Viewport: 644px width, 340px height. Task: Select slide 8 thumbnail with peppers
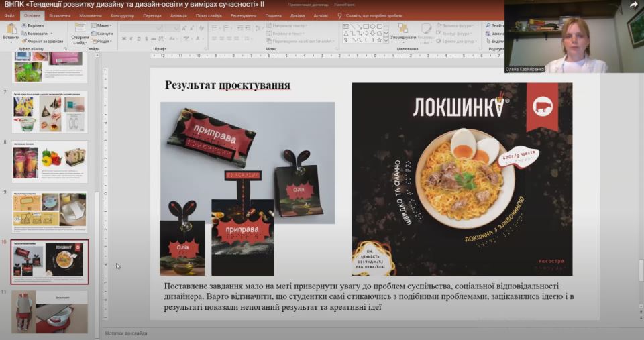[49, 162]
